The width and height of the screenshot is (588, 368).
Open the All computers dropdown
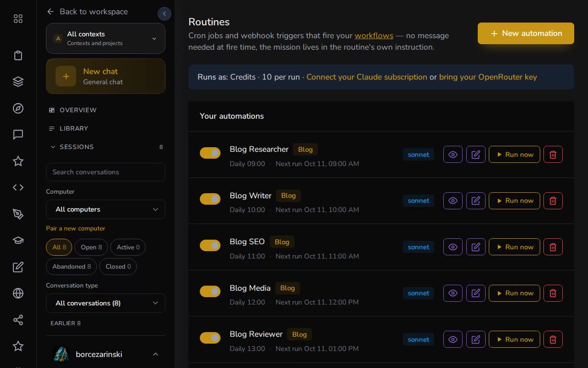106,209
